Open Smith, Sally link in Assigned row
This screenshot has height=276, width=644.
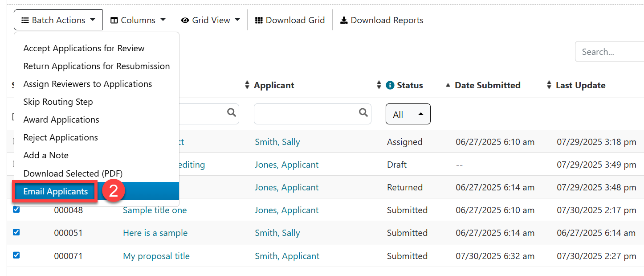tap(277, 142)
